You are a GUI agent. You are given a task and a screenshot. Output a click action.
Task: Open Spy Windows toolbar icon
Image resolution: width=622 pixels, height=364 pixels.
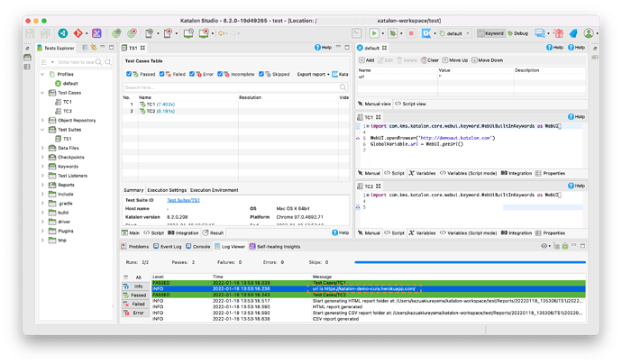(x=188, y=33)
